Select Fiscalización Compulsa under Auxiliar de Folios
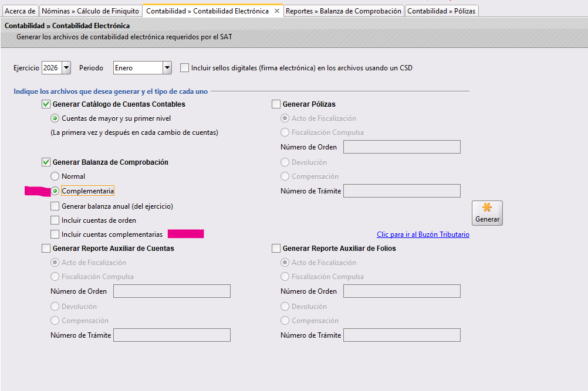 click(x=285, y=277)
